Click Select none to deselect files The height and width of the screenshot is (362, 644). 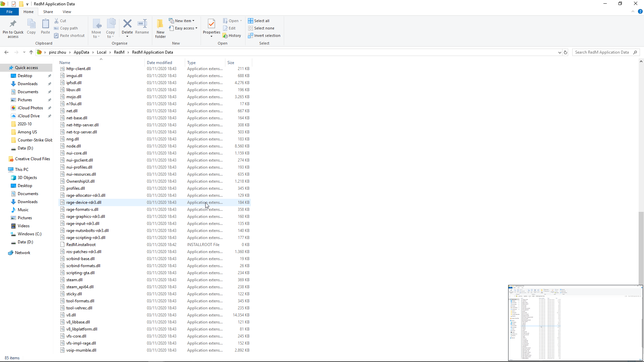261,28
